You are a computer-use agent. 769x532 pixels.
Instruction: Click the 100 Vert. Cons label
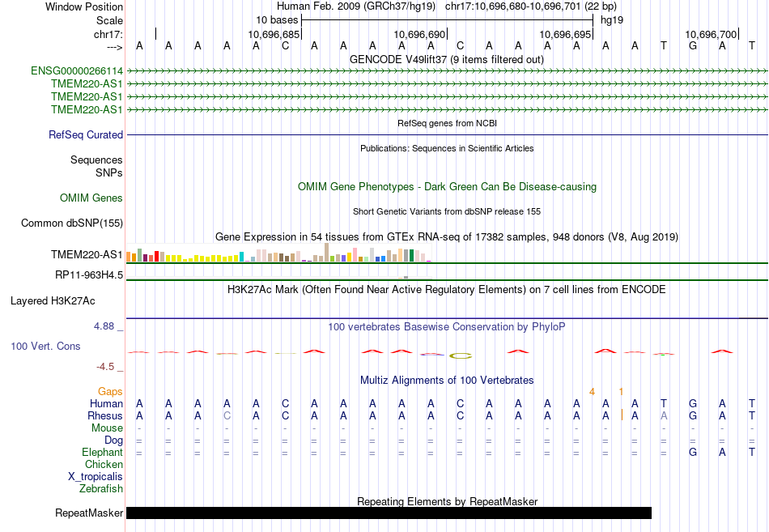(x=45, y=347)
